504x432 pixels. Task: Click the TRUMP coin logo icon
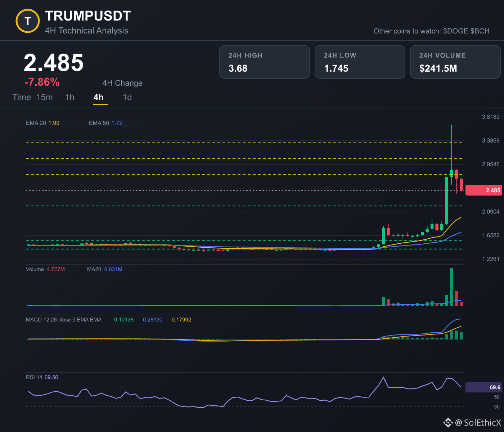(x=28, y=21)
